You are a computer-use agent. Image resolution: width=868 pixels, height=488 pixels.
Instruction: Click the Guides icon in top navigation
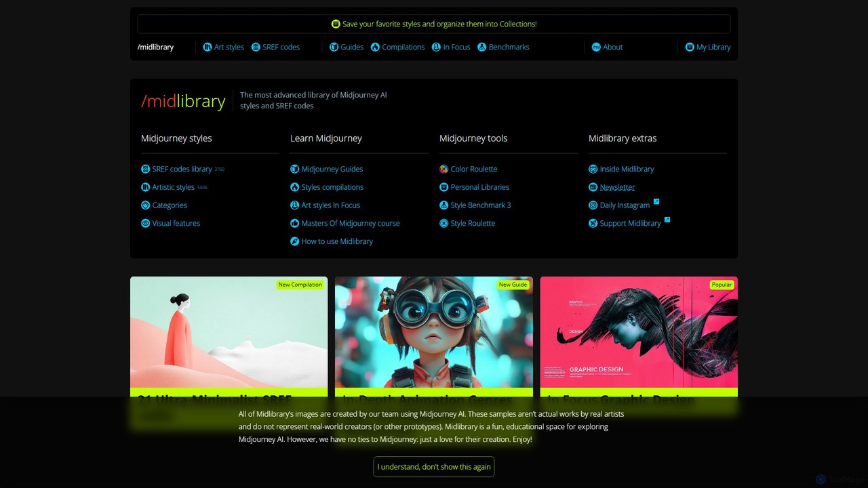(x=334, y=47)
